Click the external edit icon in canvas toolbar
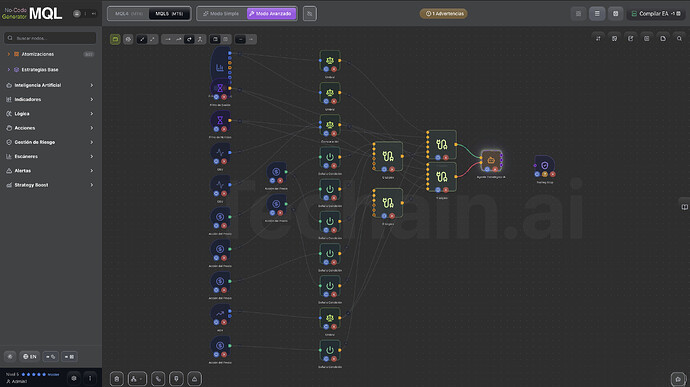Screen dimensions: 690x387 (x=631, y=39)
